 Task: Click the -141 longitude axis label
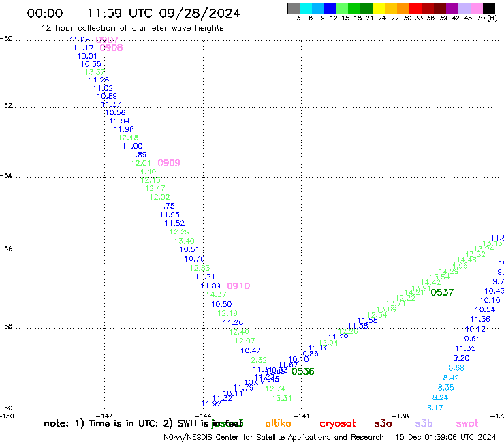pos(302,416)
